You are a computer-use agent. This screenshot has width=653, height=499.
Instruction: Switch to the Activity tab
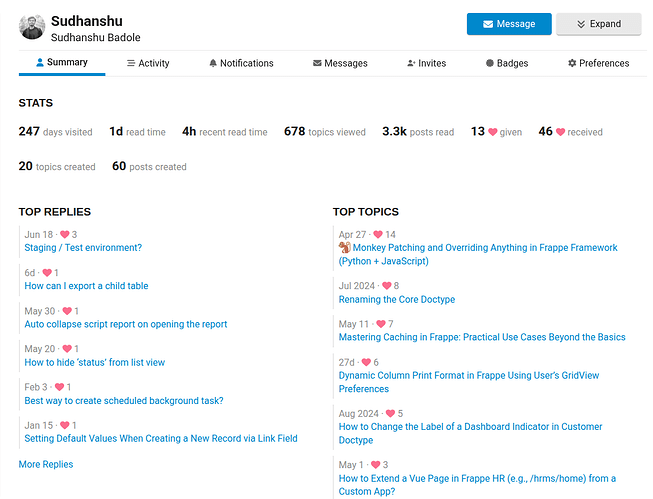click(x=147, y=63)
